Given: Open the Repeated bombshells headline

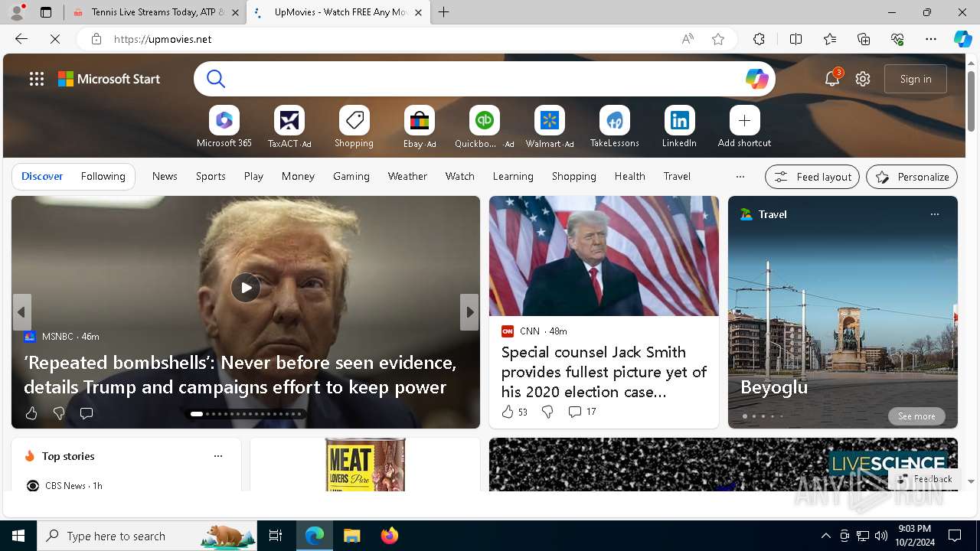Looking at the screenshot, I should (240, 374).
